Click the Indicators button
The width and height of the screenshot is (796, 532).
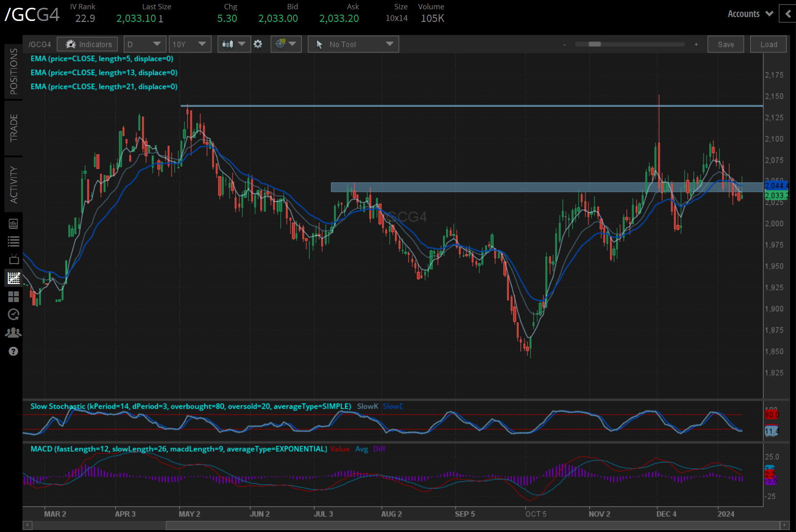tap(87, 44)
